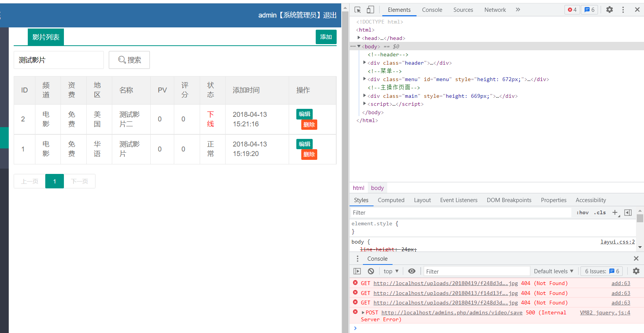This screenshot has height=333, width=644.
Task: Open the layui.css:2 source link
Action: click(x=617, y=242)
